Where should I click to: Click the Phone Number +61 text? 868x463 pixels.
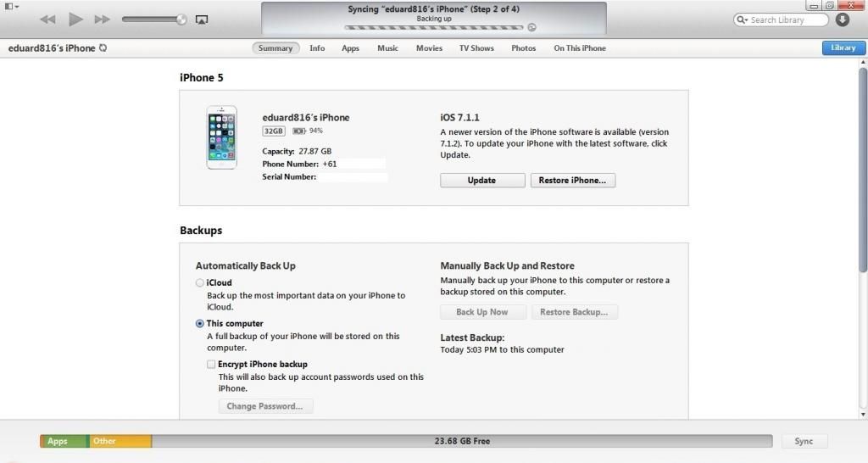pos(299,164)
